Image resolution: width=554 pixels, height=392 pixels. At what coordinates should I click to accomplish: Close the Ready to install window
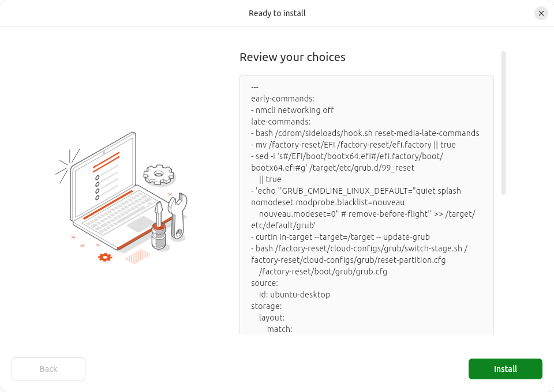point(541,13)
